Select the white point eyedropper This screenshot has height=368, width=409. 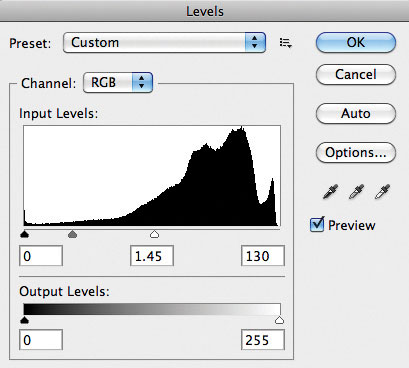click(x=382, y=192)
